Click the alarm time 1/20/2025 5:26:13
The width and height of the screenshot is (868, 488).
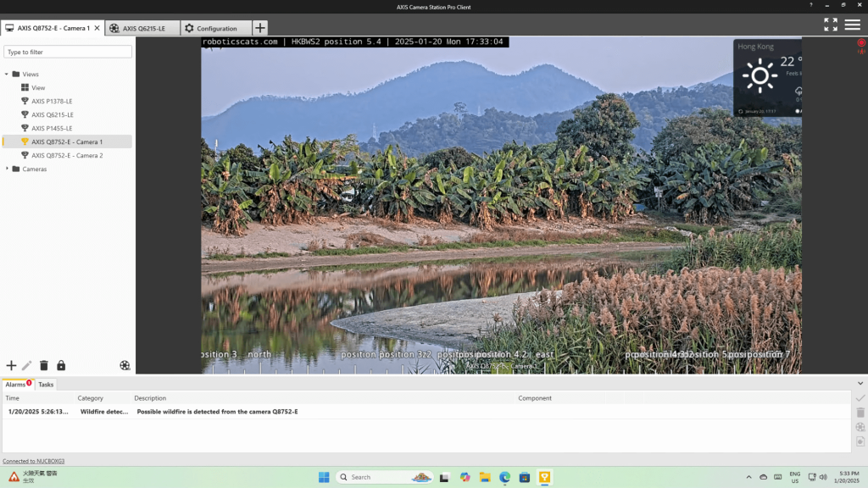[38, 412]
